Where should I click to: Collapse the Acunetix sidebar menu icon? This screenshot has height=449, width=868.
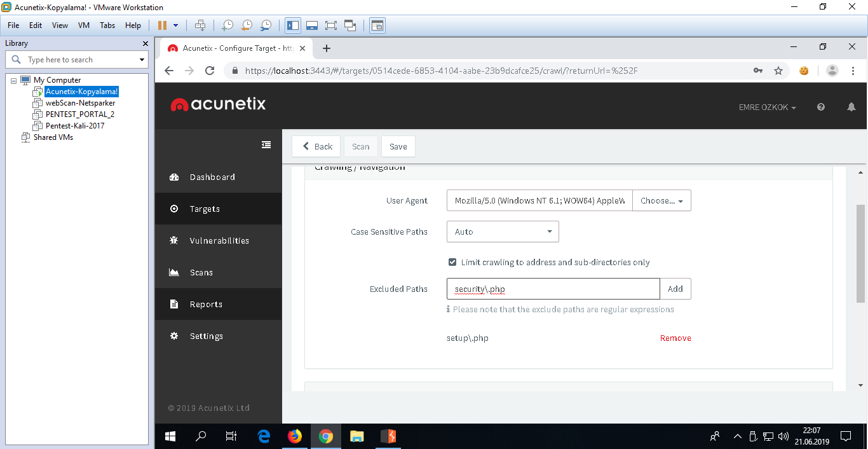click(x=266, y=145)
